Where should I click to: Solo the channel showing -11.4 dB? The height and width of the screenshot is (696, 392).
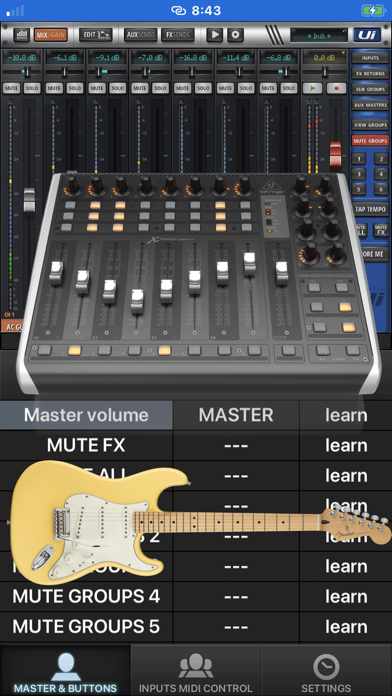coord(246,88)
